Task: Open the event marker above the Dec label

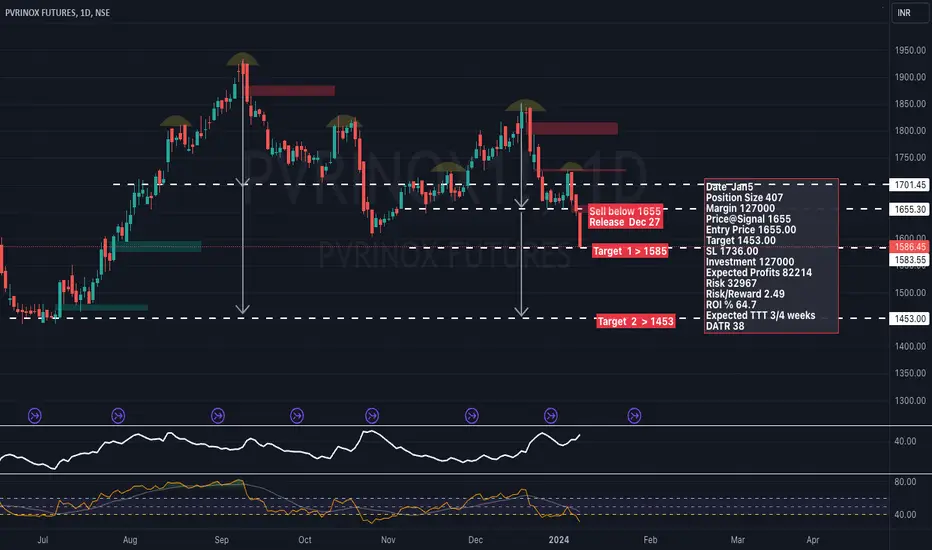Action: click(471, 416)
